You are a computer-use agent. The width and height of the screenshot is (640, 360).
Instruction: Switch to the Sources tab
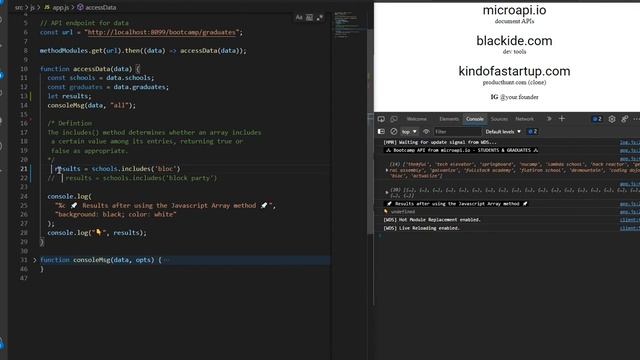click(x=499, y=119)
